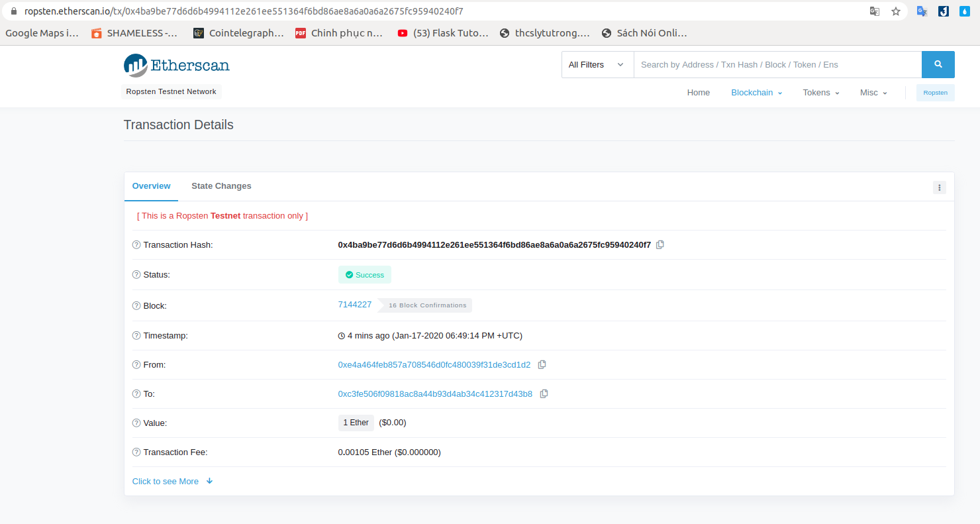Open the Flask Tutorial YouTube bookmark
Viewport: 980px width, 524px height.
pyautogui.click(x=443, y=33)
